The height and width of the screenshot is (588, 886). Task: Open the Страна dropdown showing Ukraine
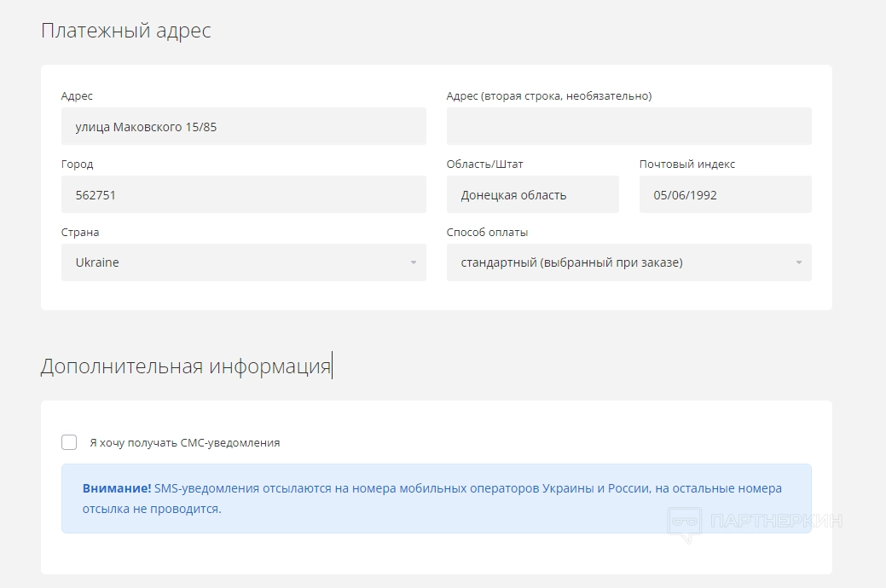tap(243, 262)
